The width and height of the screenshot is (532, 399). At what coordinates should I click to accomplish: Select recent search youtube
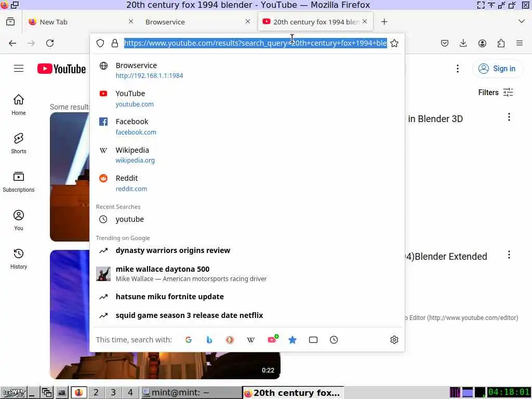point(247,219)
